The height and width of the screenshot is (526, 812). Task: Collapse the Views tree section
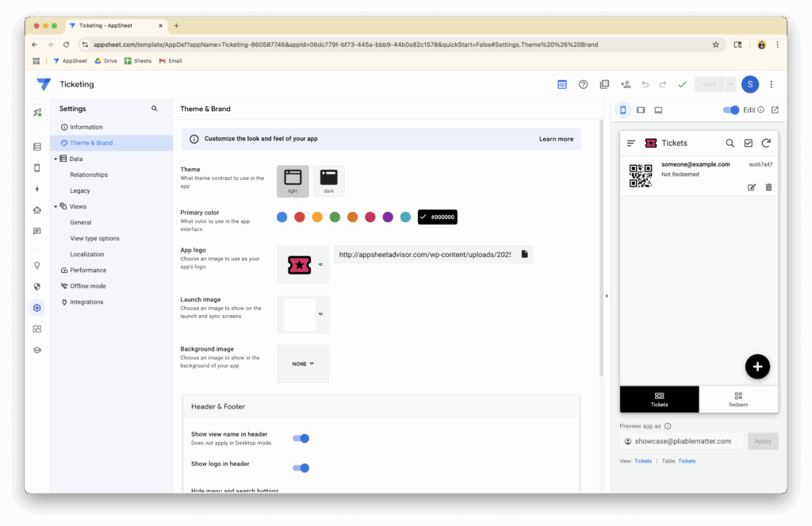click(56, 207)
